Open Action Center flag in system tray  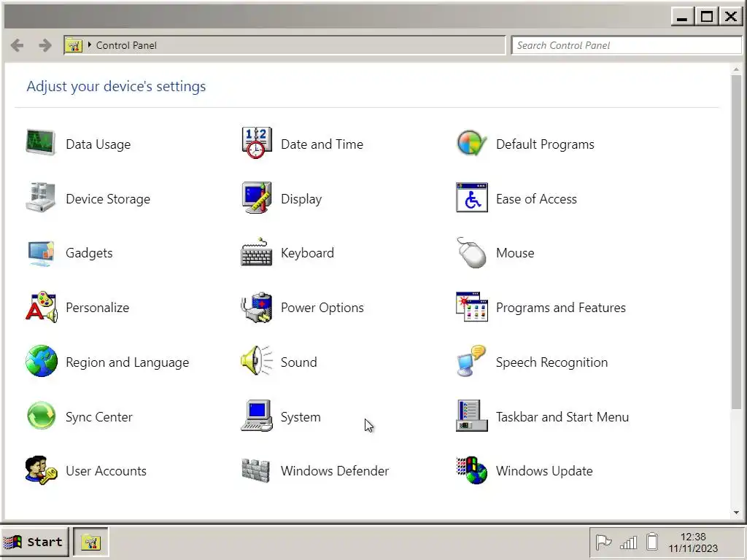(x=603, y=542)
